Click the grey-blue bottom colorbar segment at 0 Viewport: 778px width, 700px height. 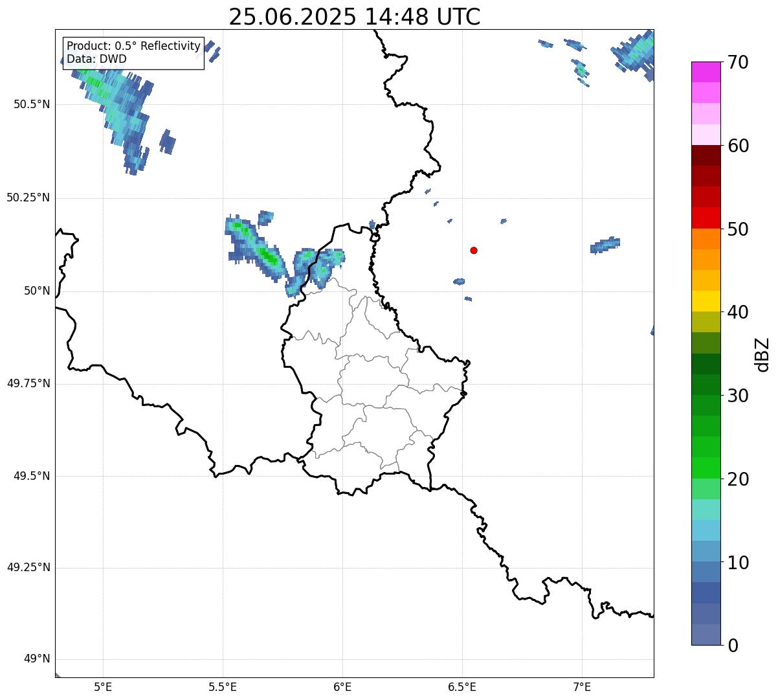(x=706, y=635)
